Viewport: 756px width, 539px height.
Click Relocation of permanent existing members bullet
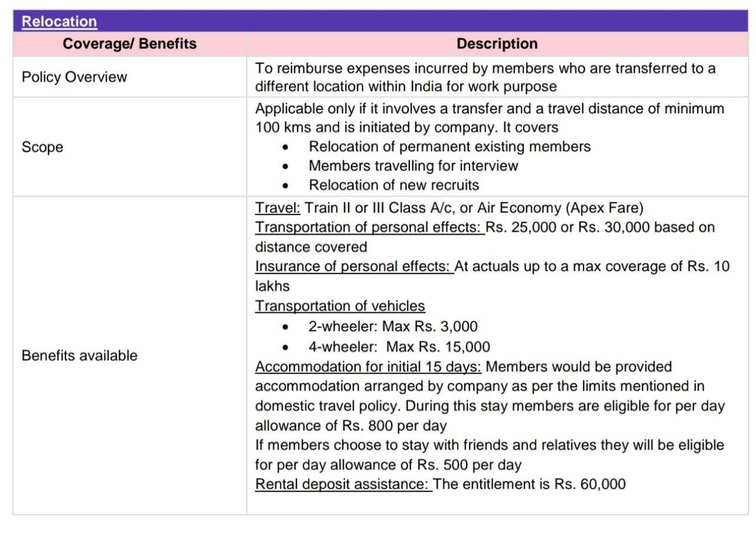point(449,146)
